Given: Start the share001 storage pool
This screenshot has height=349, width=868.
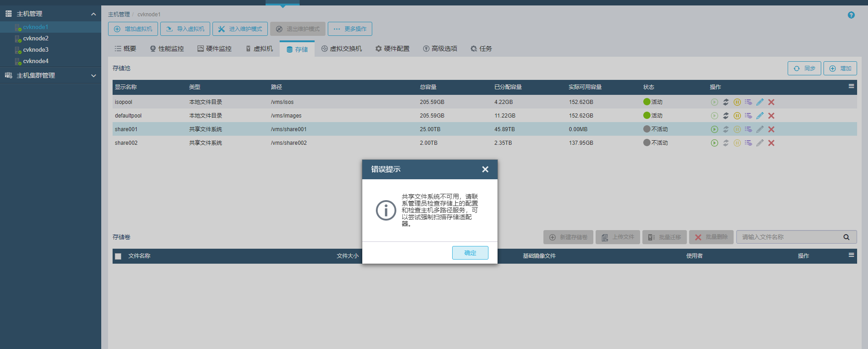Looking at the screenshot, I should pyautogui.click(x=714, y=129).
